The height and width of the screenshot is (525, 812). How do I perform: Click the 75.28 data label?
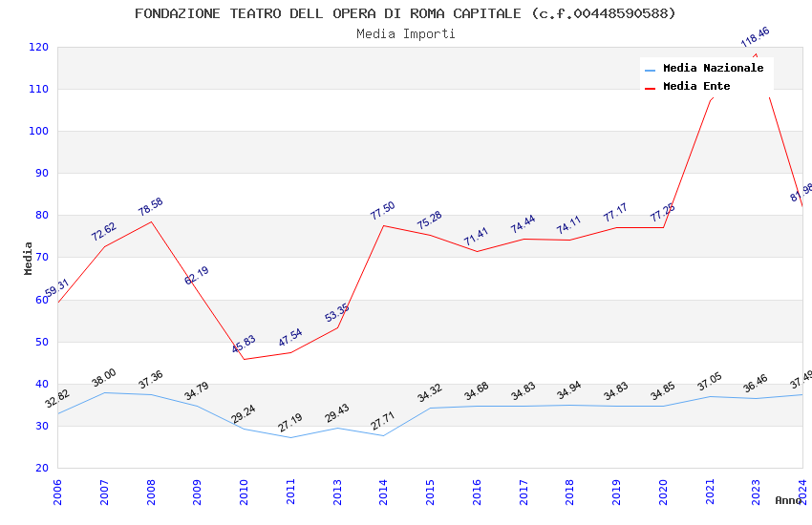point(430,220)
